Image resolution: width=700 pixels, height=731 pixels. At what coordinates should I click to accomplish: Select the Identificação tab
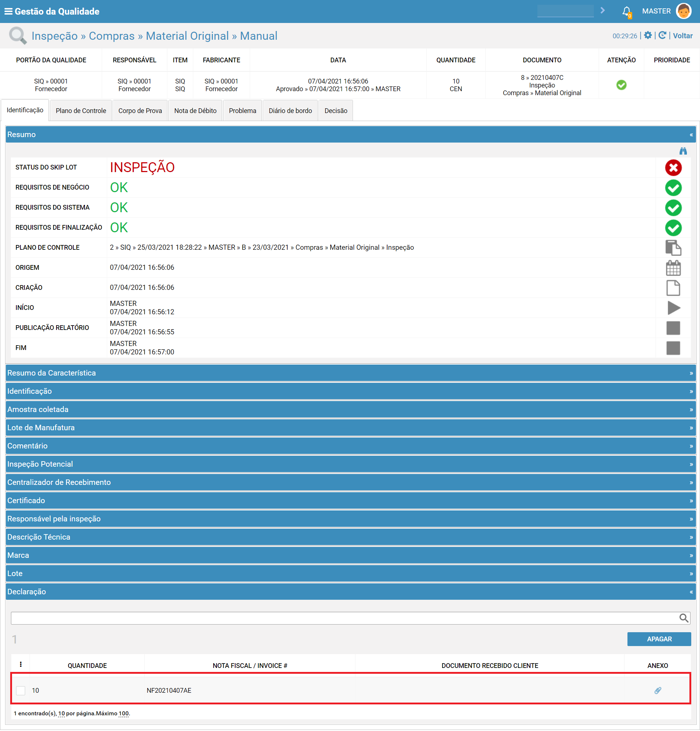25,110
